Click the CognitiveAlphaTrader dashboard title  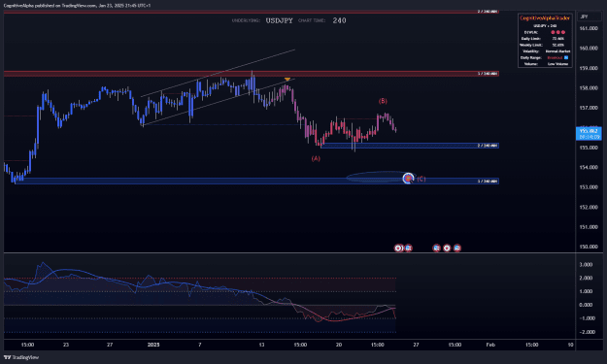(x=545, y=17)
